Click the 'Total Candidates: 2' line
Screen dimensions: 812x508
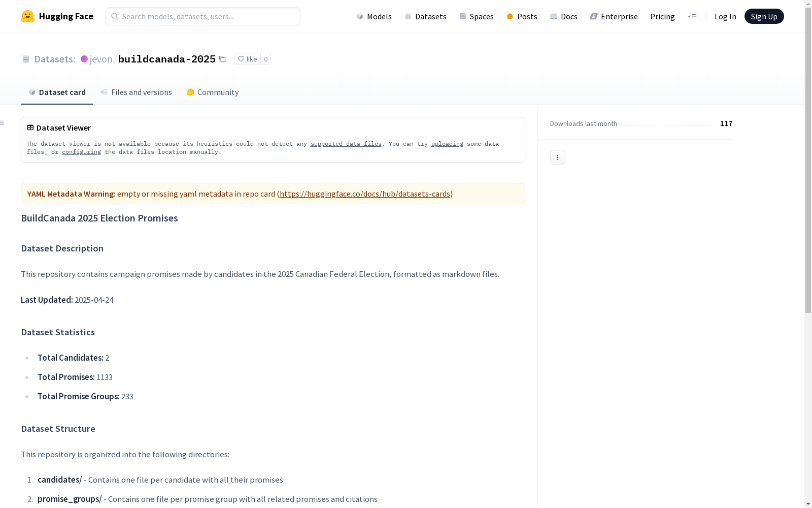click(x=73, y=358)
